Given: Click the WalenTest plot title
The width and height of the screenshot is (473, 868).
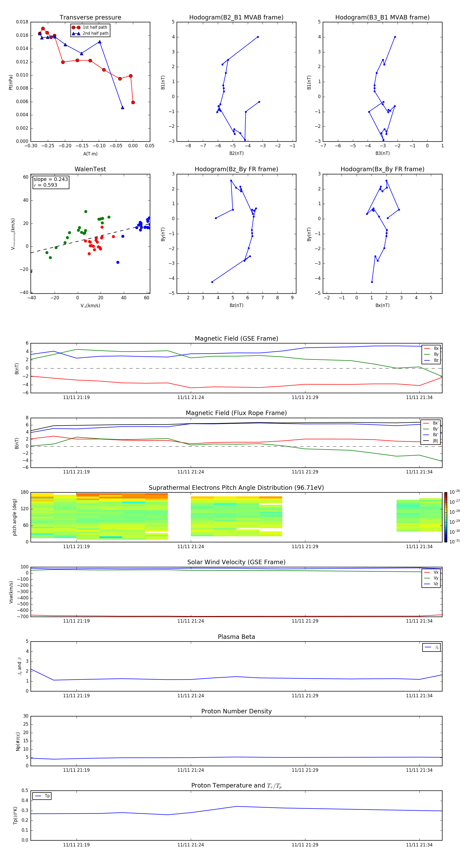Looking at the screenshot, I should [90, 169].
